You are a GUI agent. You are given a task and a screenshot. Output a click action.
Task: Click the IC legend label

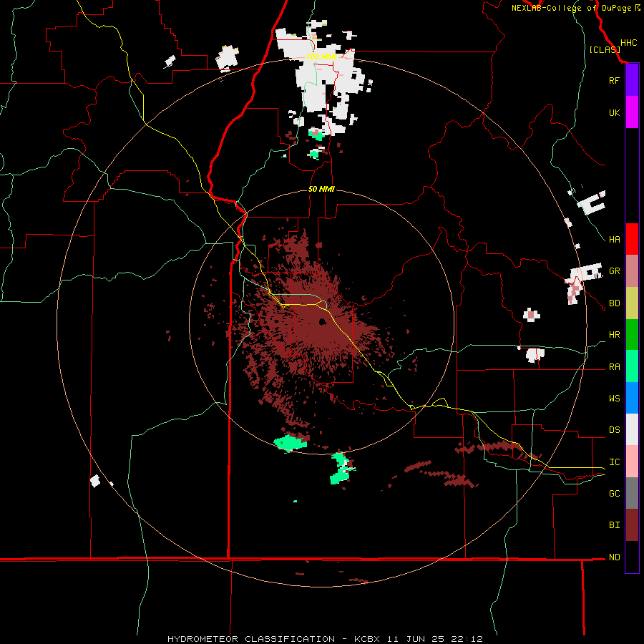point(614,462)
